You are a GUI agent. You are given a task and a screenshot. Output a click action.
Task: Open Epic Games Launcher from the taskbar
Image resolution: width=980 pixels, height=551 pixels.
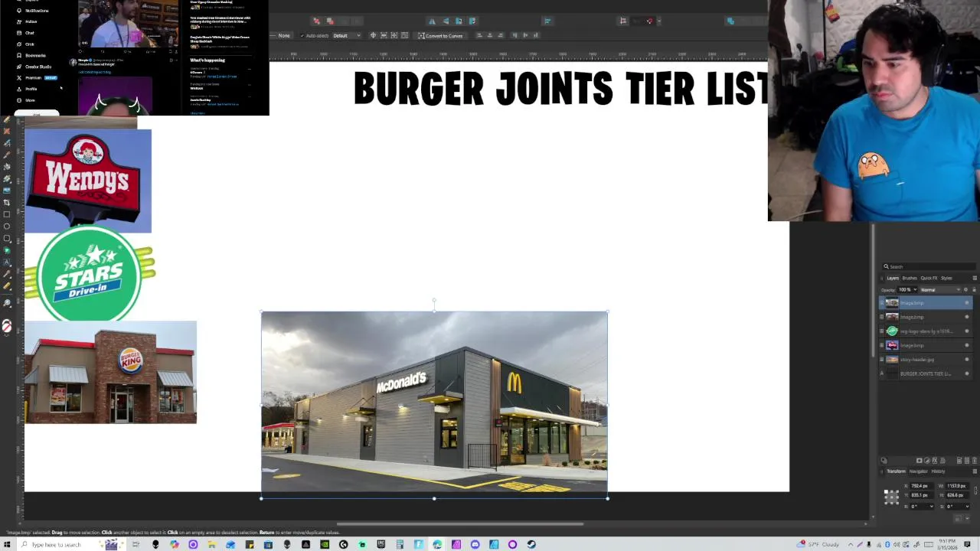pyautogui.click(x=381, y=544)
